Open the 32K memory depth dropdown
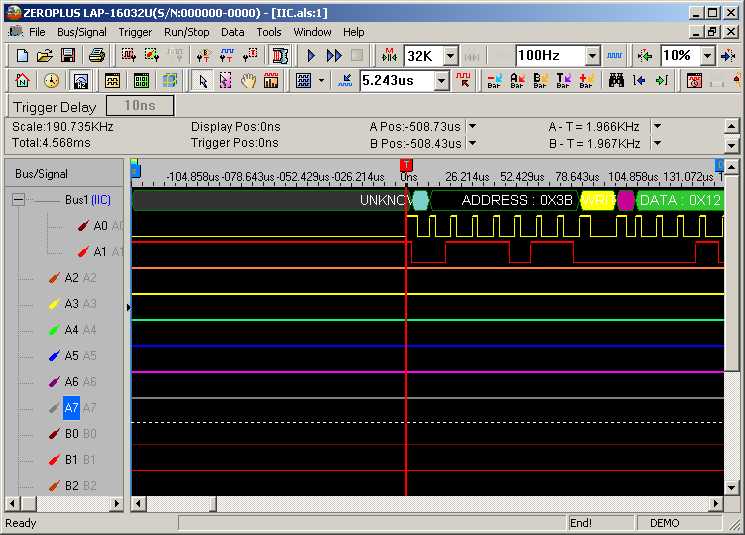The width and height of the screenshot is (745, 535). point(450,56)
